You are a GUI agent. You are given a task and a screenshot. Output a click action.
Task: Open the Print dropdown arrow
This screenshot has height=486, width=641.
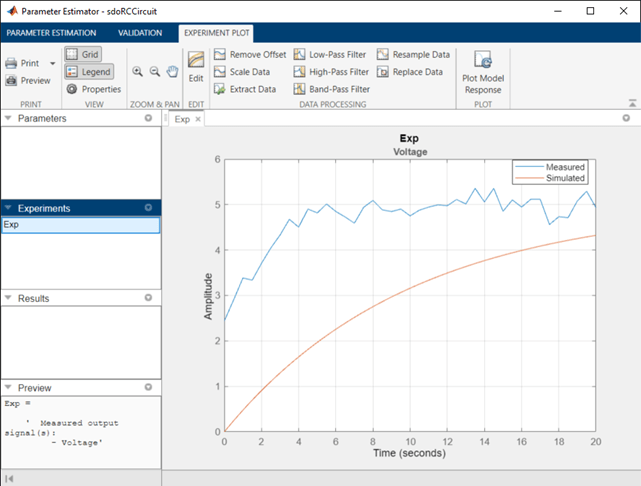[53, 63]
